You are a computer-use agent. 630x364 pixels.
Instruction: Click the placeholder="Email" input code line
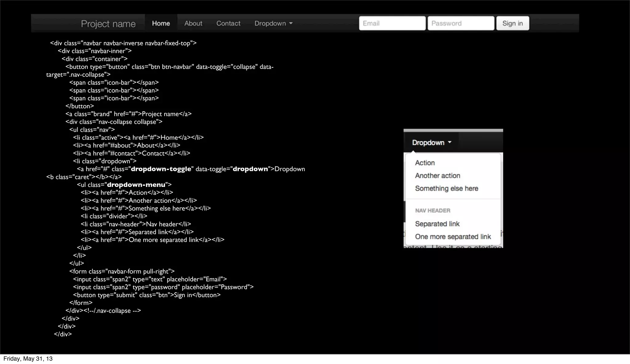[x=150, y=279]
